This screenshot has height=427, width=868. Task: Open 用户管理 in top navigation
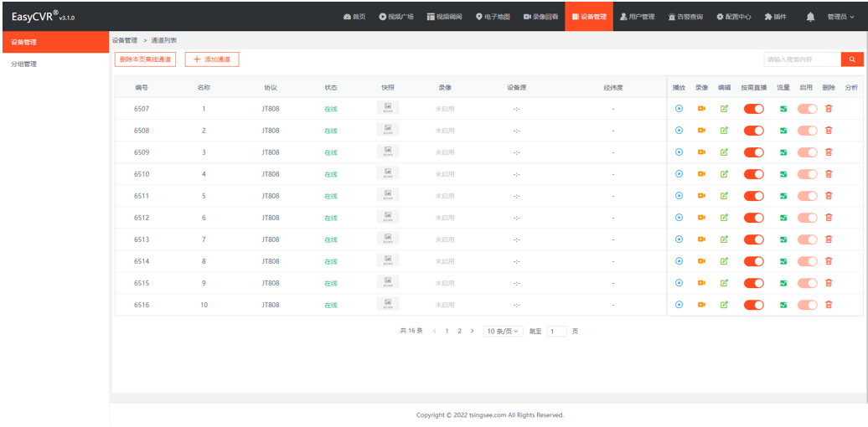coord(637,17)
